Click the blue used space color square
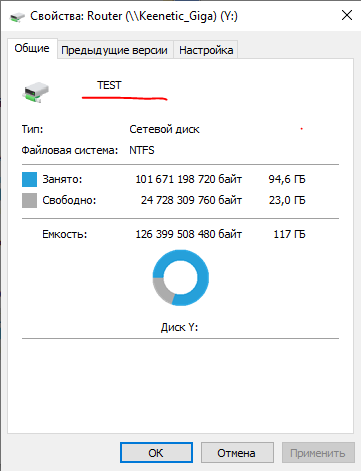 tap(29, 179)
